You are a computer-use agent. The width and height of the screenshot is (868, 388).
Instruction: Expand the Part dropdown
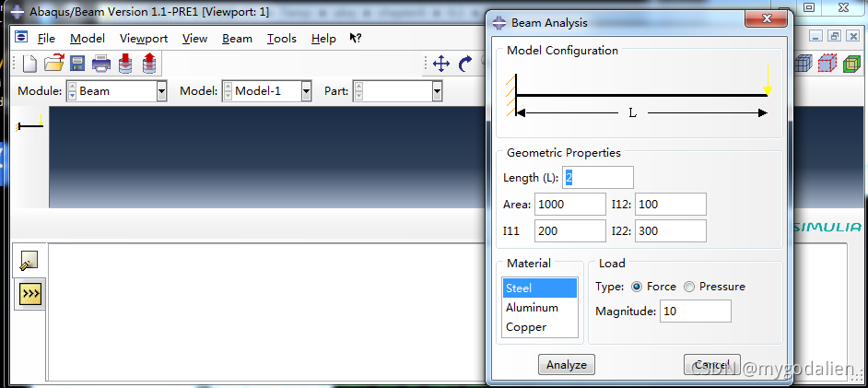point(437,91)
